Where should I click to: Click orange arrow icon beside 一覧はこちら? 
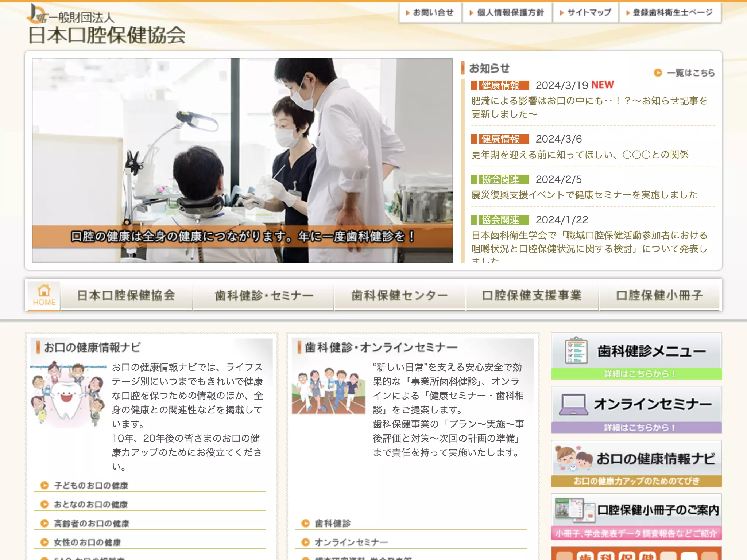tap(658, 73)
